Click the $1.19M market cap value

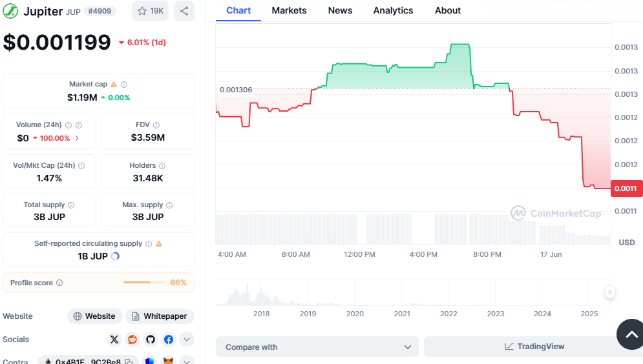point(82,97)
